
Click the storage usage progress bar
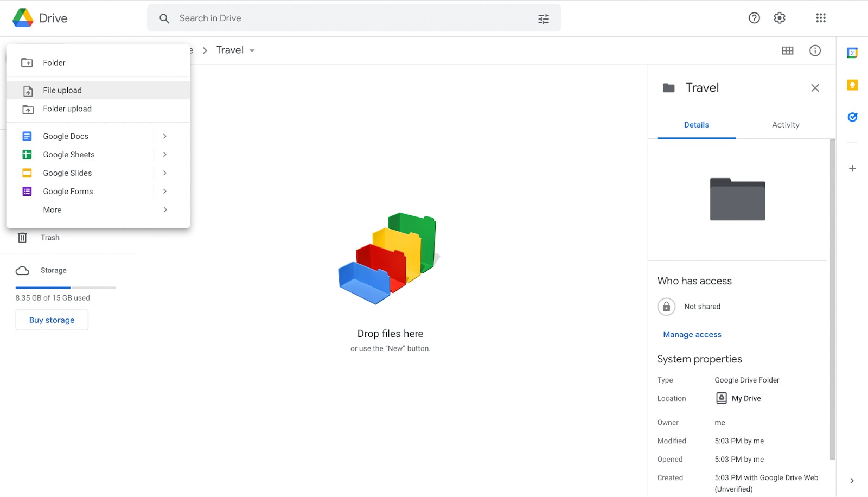(x=66, y=288)
